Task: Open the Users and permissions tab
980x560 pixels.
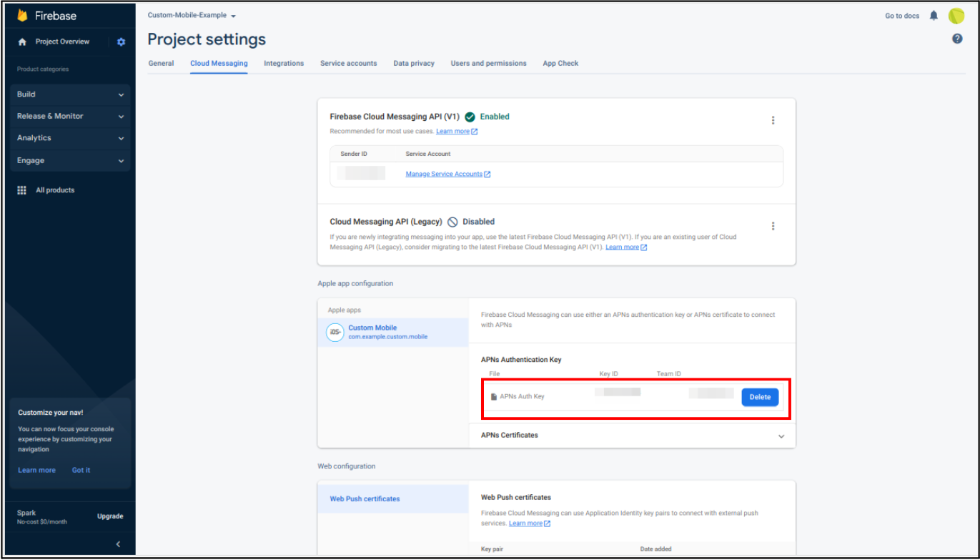Action: point(488,64)
